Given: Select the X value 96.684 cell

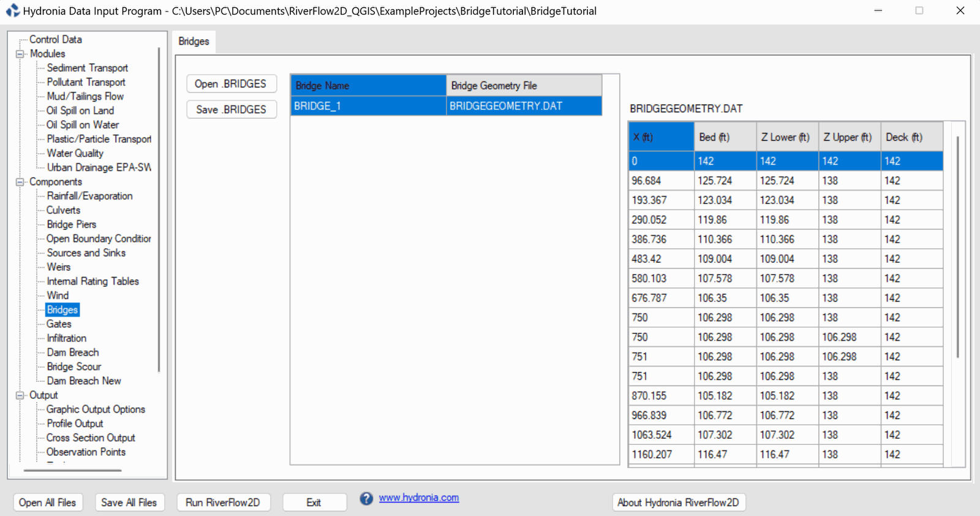Looking at the screenshot, I should click(x=660, y=181).
